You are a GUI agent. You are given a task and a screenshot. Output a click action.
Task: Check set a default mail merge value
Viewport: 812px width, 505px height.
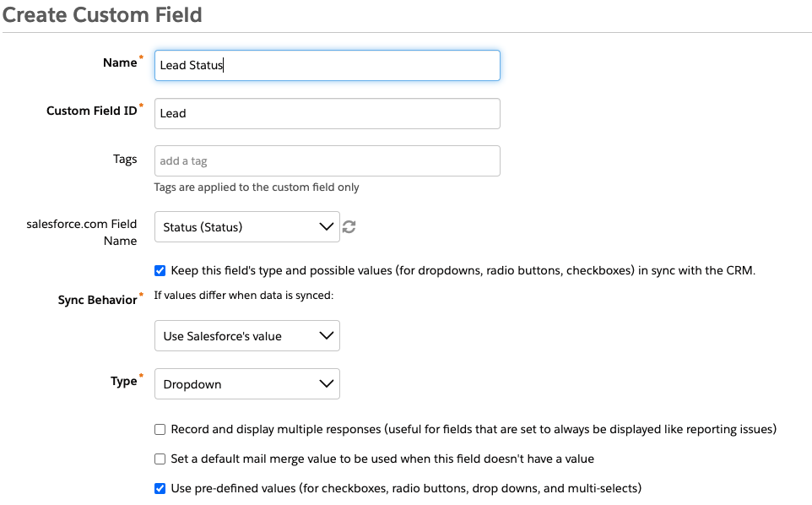point(160,459)
